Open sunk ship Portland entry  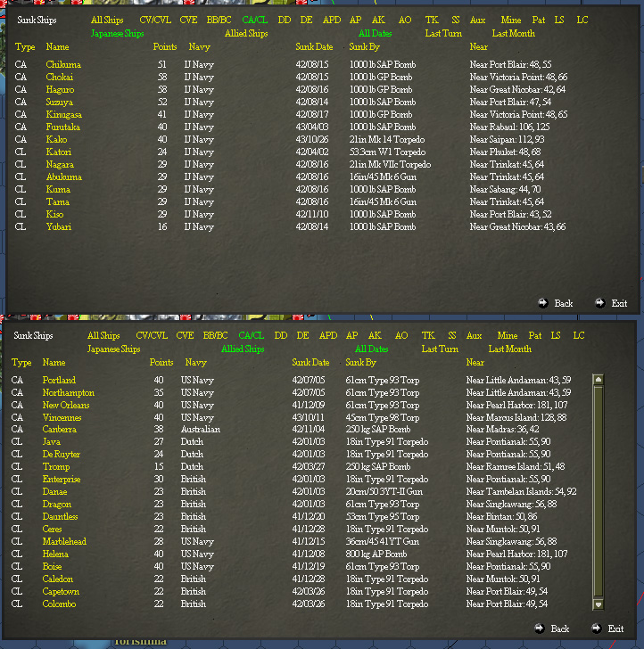(59, 380)
